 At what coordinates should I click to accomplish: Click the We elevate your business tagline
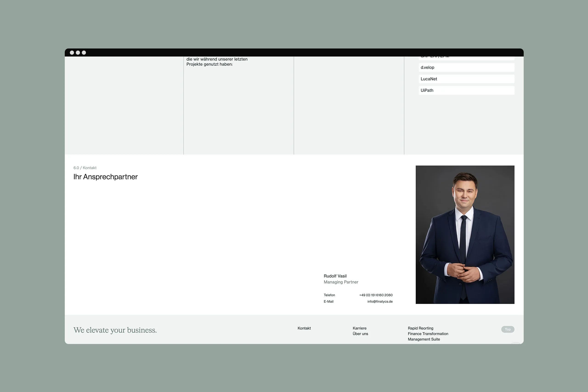tap(115, 330)
